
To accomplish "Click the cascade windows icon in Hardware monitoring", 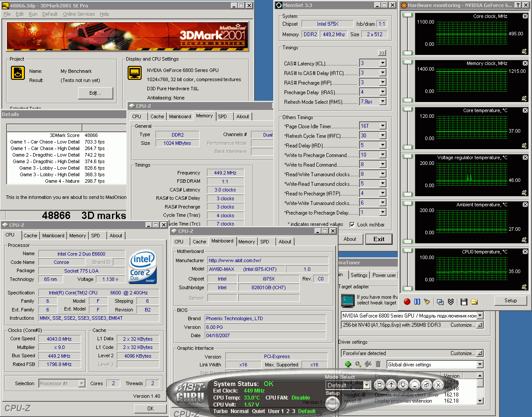I will pyautogui.click(x=441, y=301).
